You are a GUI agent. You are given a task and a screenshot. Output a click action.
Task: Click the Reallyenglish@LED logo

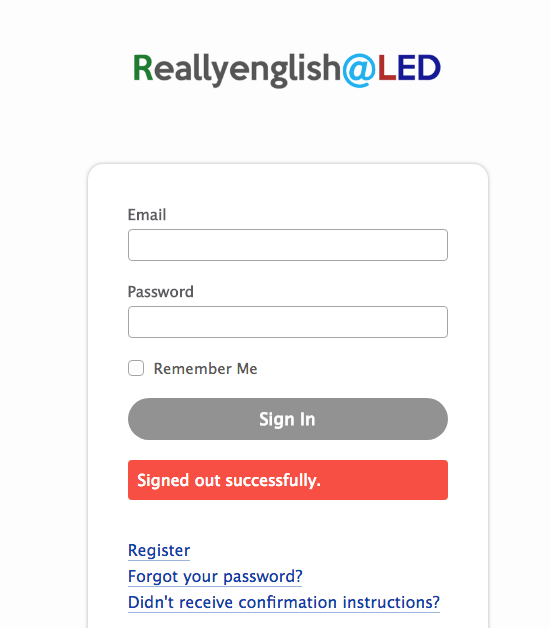click(x=287, y=70)
